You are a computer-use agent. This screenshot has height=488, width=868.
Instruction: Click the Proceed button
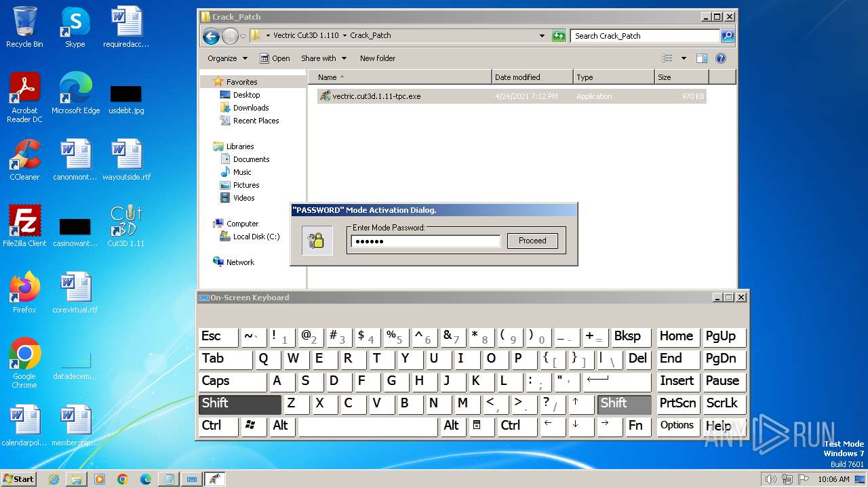coord(532,241)
